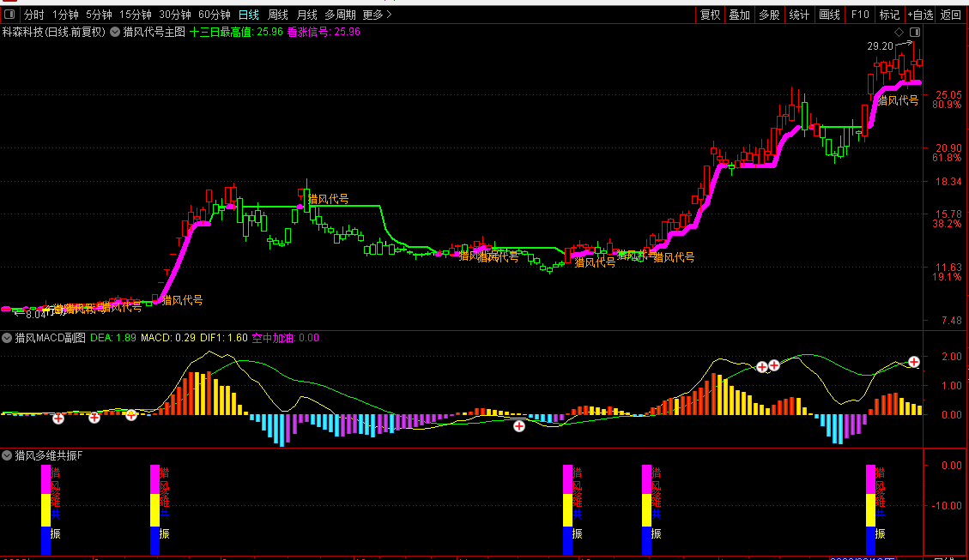The height and width of the screenshot is (560, 969).
Task: Switch to the 周线 weekly period
Action: pyautogui.click(x=278, y=15)
